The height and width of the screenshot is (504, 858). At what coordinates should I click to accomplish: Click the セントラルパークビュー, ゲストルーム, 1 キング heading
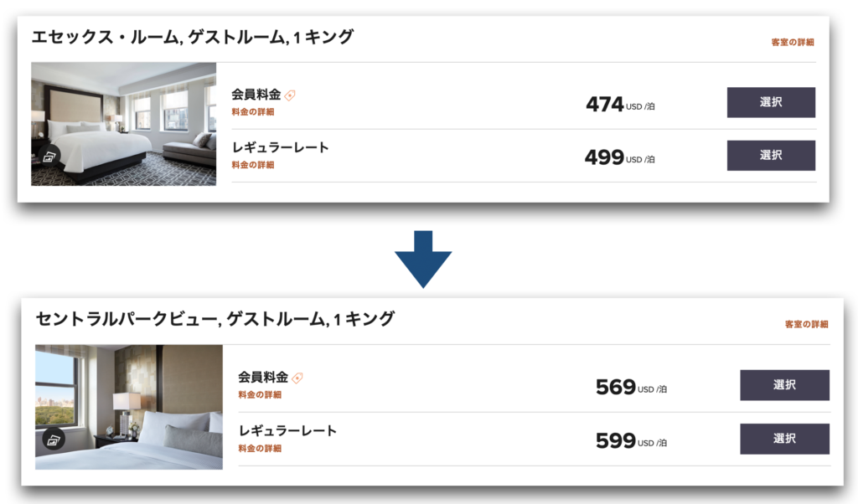click(214, 319)
